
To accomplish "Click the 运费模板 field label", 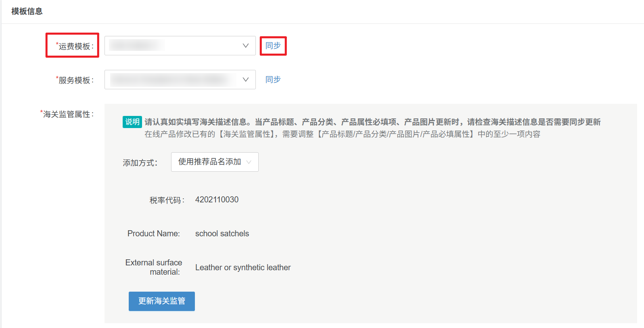I will (75, 46).
